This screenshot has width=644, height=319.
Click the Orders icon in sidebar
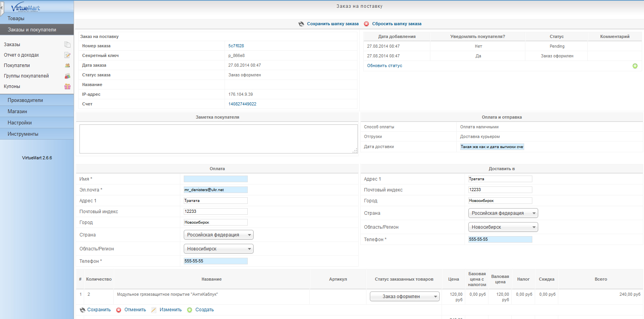click(67, 45)
